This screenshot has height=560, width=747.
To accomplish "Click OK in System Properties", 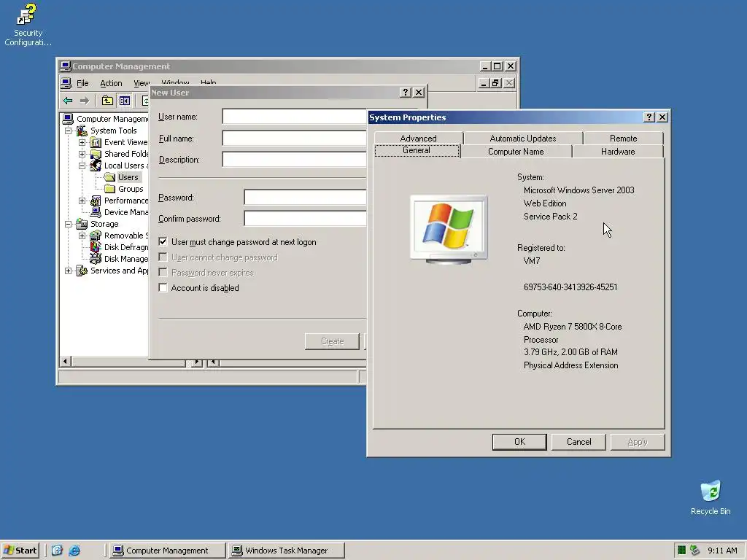I will coord(519,442).
